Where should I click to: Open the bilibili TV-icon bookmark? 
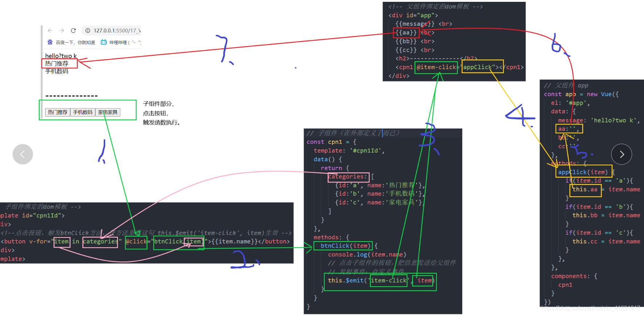(104, 42)
